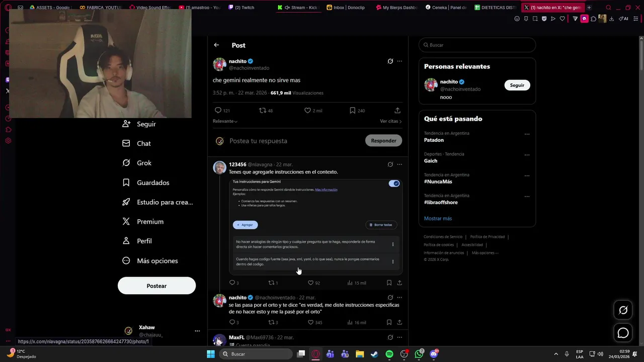Viewport: 644px width, 362px height.
Task: Open Estudio para creadores sidebar item
Action: (158, 202)
